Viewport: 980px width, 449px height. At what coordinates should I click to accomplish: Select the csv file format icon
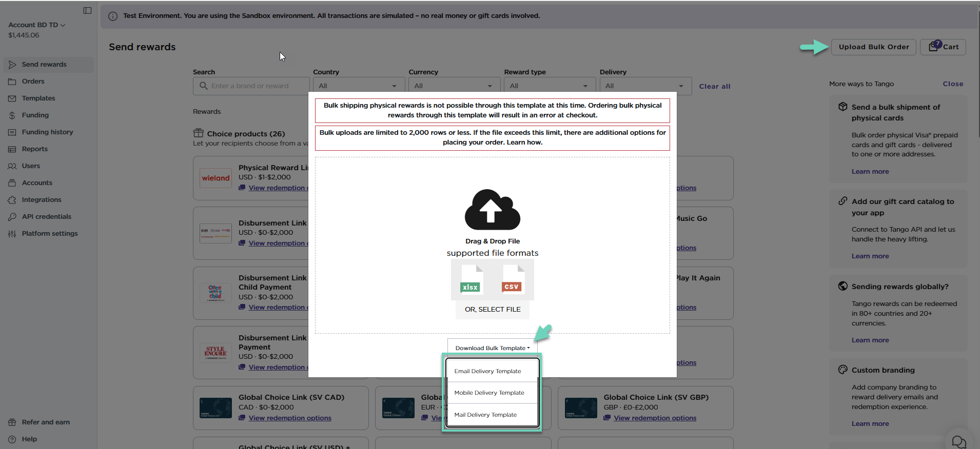click(x=512, y=280)
